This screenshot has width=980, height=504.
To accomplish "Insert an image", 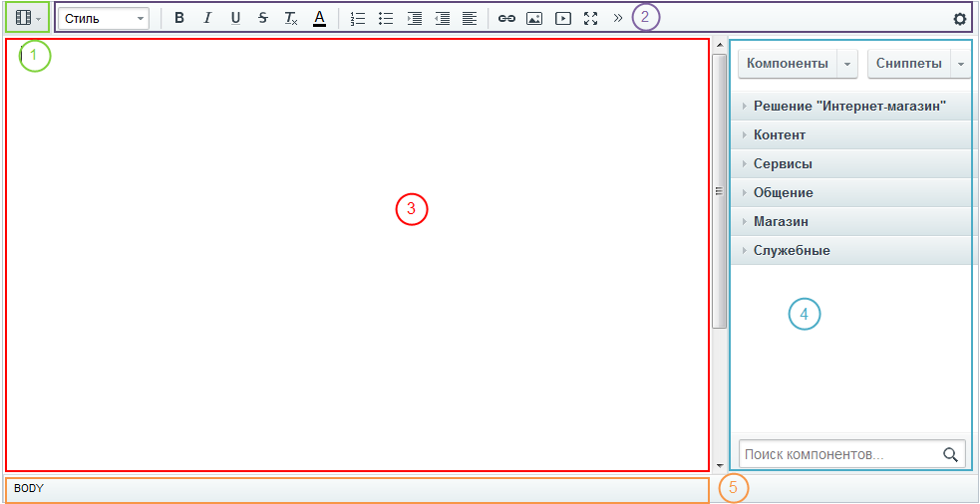I will [x=534, y=18].
